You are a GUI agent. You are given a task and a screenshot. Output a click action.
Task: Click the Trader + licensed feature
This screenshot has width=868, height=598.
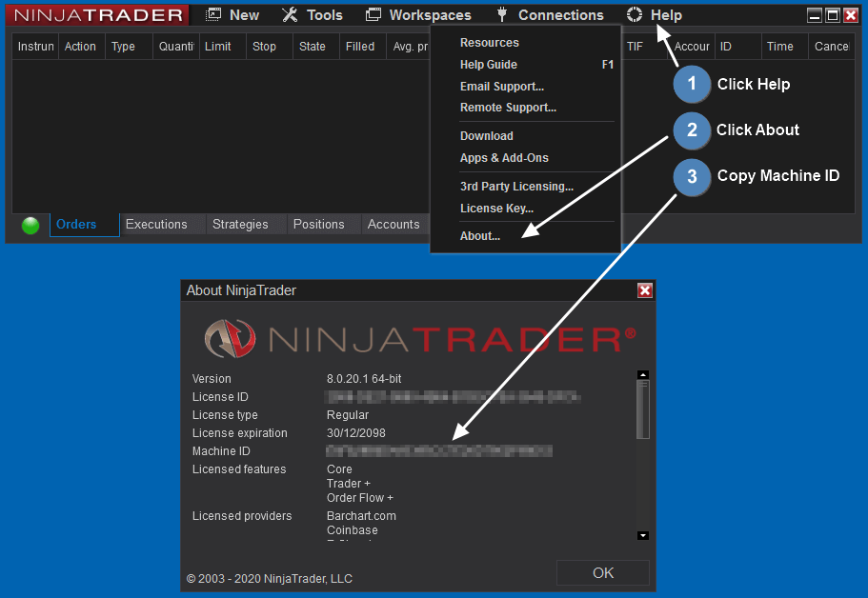[x=348, y=484]
